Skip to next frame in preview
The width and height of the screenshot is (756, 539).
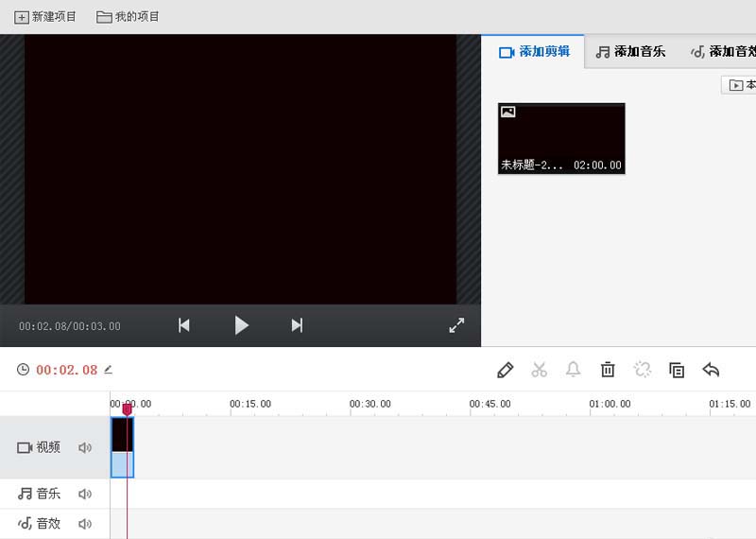(297, 325)
